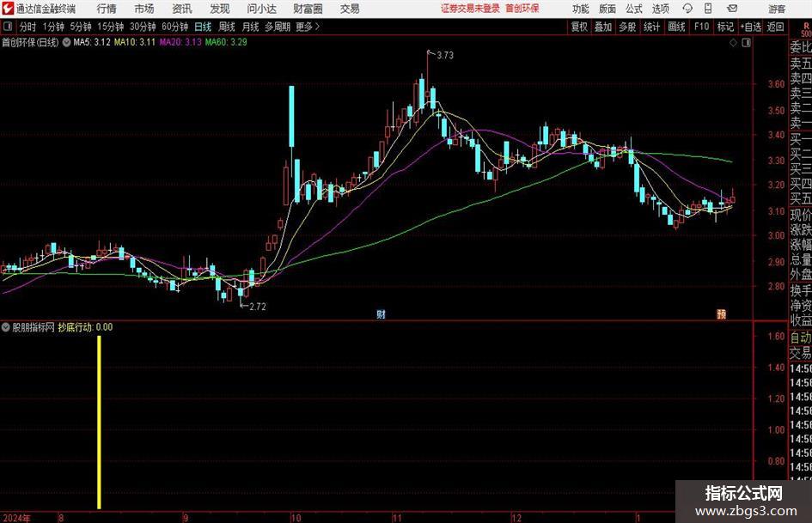Screen dimensions: 812x523
Task: Click the 统计 statistics button
Action: tap(651, 27)
